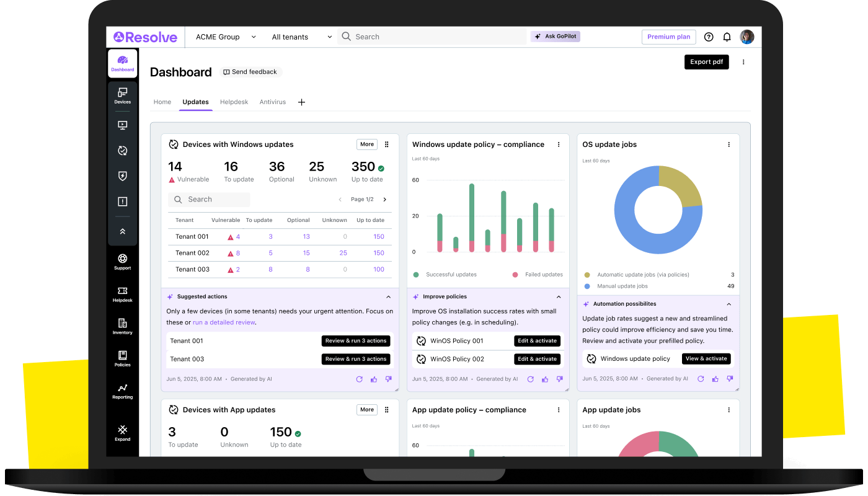Viewport: 868px width, 496px height.
Task: Click Search field in Windows updates card
Action: tap(209, 200)
